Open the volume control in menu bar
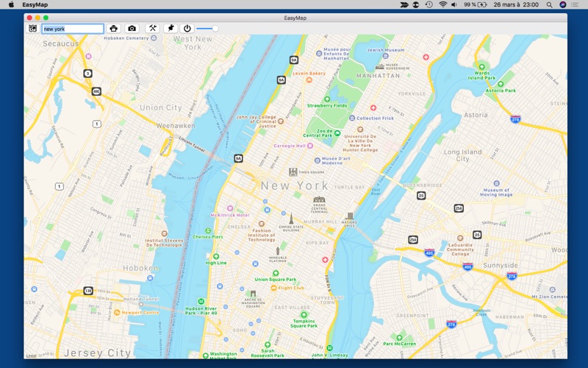The width and height of the screenshot is (588, 368). pos(454,4)
